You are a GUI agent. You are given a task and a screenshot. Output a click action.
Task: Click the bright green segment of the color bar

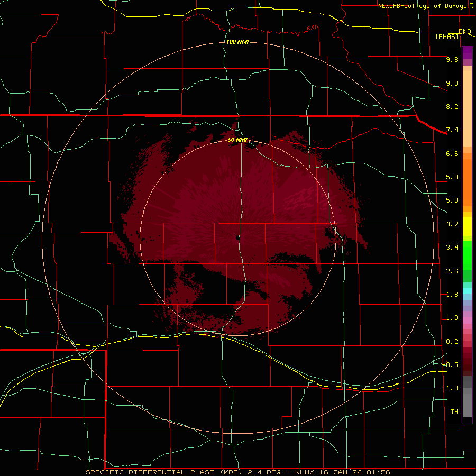467,255
